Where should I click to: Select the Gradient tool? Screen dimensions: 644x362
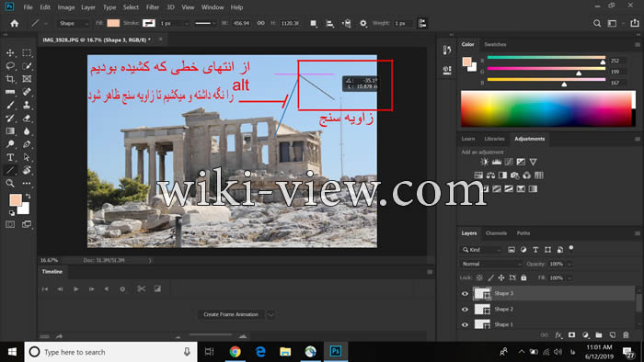[x=10, y=131]
